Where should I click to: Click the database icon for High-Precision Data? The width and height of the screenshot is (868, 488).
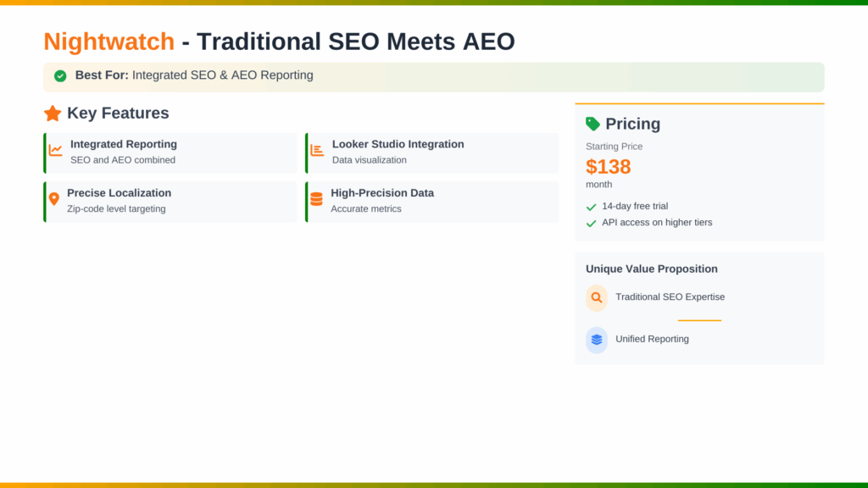[316, 199]
